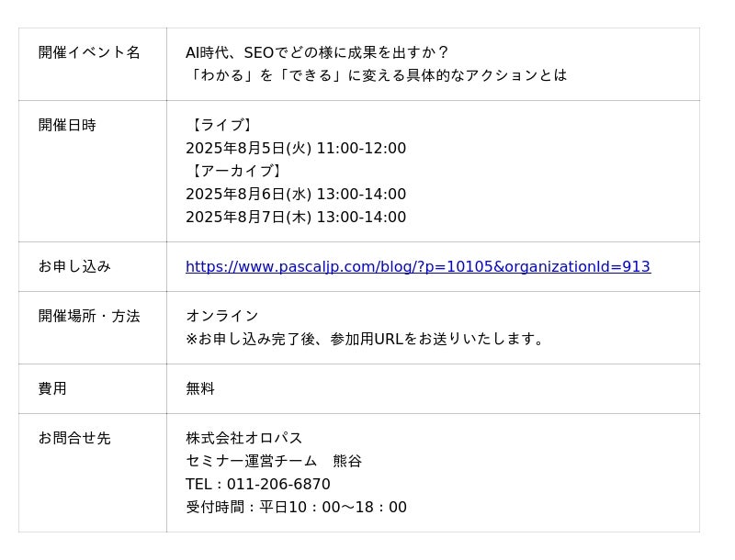Click the company name 株式会社オロパス
This screenshot has width=735, height=560.
244,438
